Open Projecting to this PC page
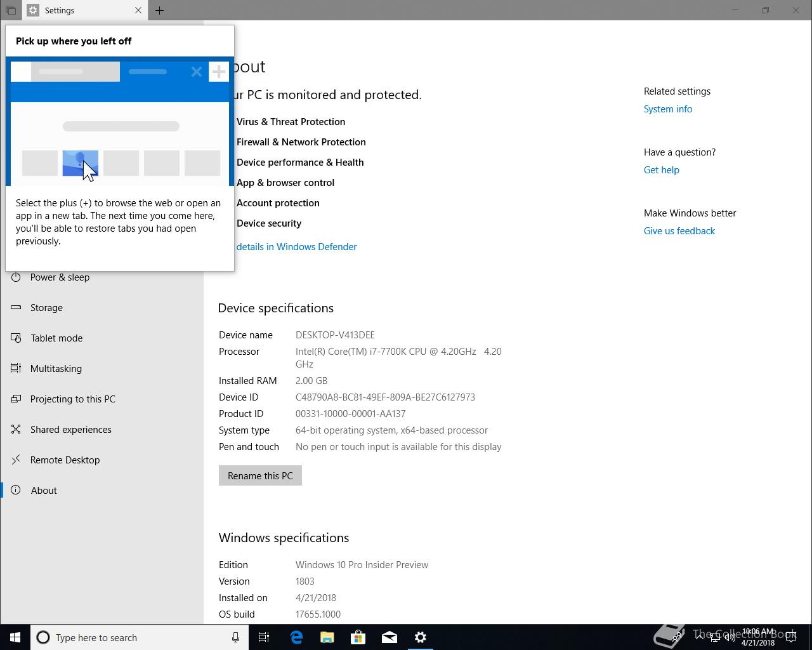812x650 pixels. 73,399
